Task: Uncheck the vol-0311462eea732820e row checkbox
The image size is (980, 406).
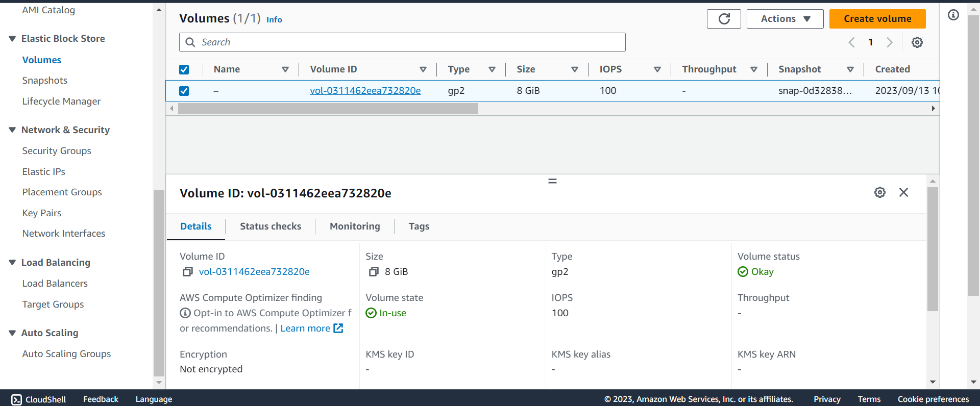Action: 184,91
